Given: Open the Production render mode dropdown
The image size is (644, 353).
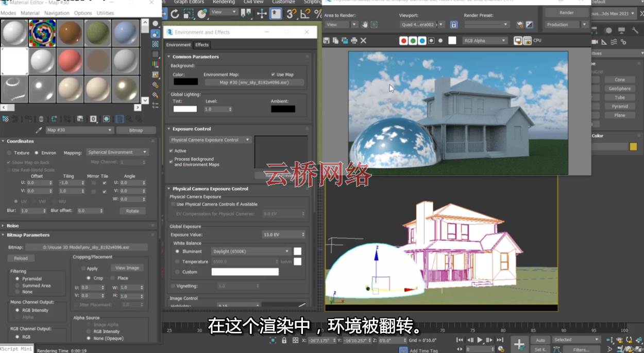Looking at the screenshot, I should click(567, 24).
